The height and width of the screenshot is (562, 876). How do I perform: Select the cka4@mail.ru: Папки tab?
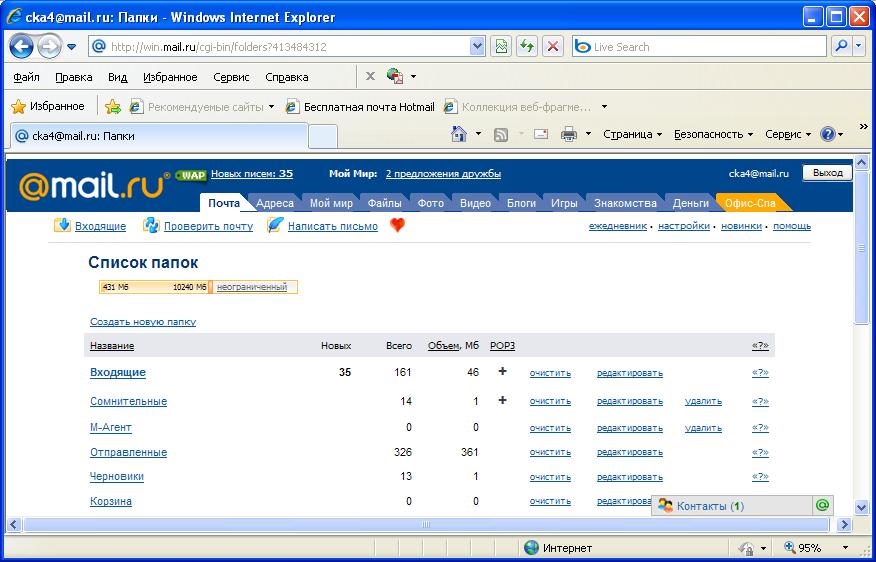[159, 136]
